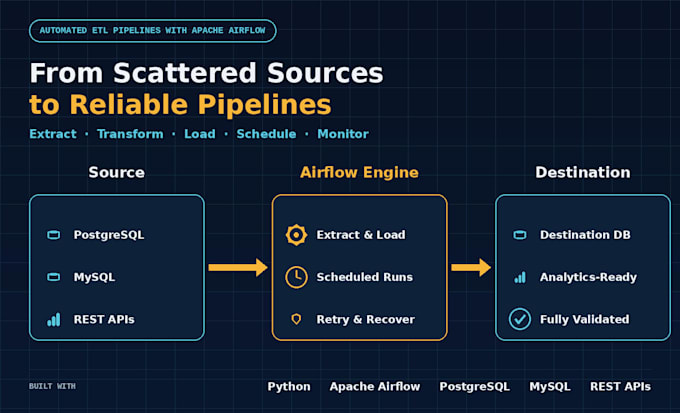680x413 pixels.
Task: Click the Retry & Recover label
Action: pos(366,320)
